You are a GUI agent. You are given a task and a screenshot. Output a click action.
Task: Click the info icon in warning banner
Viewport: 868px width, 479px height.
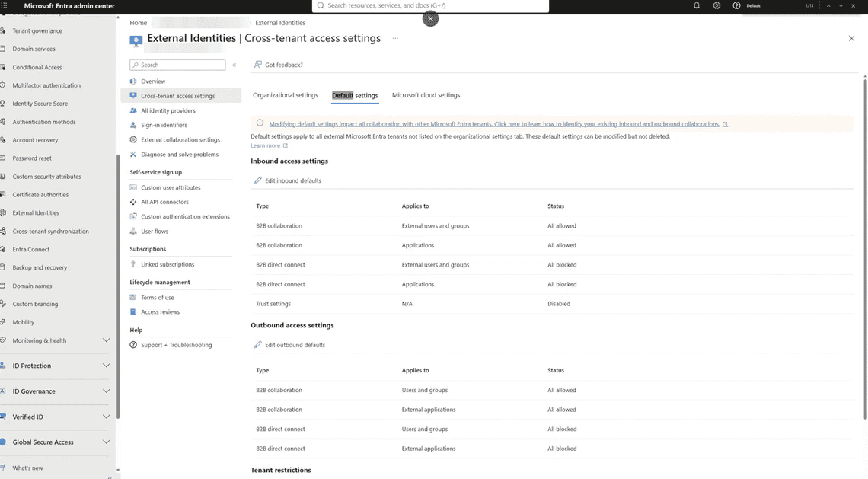tap(260, 123)
